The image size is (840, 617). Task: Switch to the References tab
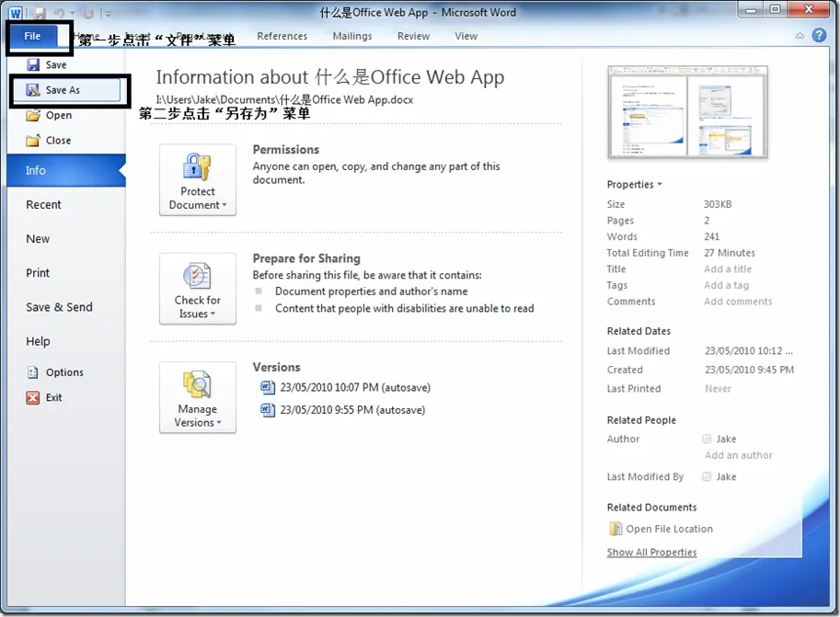pyautogui.click(x=282, y=36)
